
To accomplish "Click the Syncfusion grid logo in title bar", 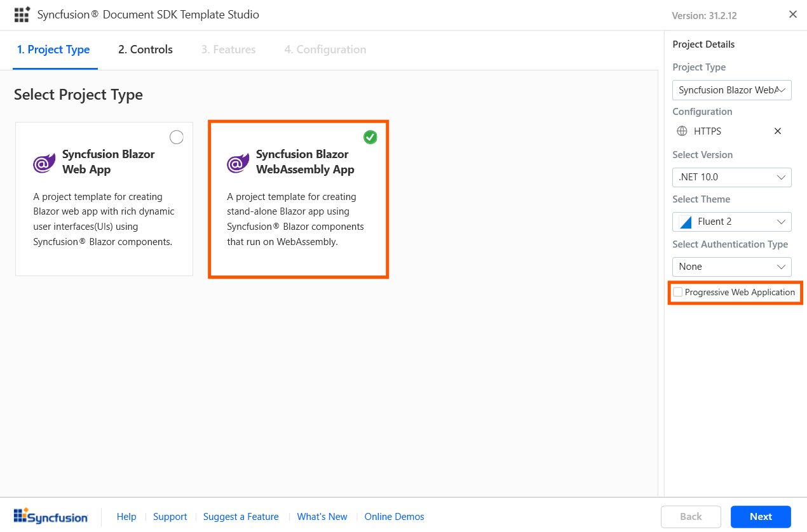I will [x=22, y=15].
